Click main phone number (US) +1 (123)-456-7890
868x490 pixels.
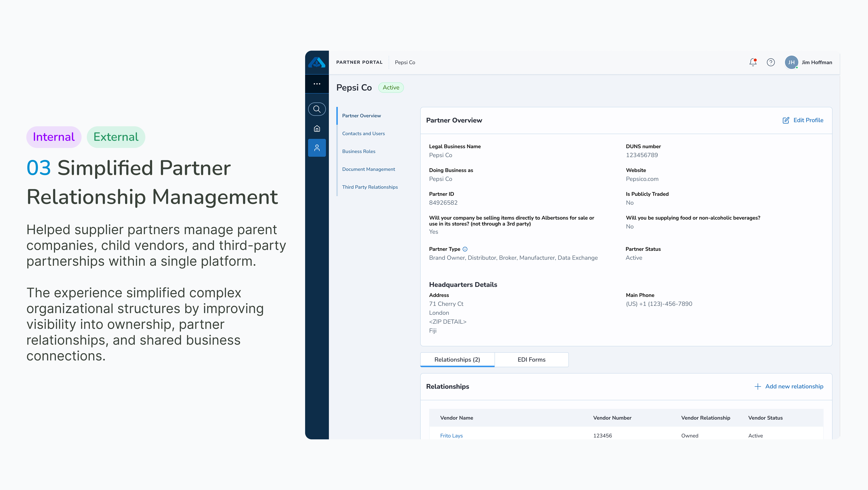[659, 304]
